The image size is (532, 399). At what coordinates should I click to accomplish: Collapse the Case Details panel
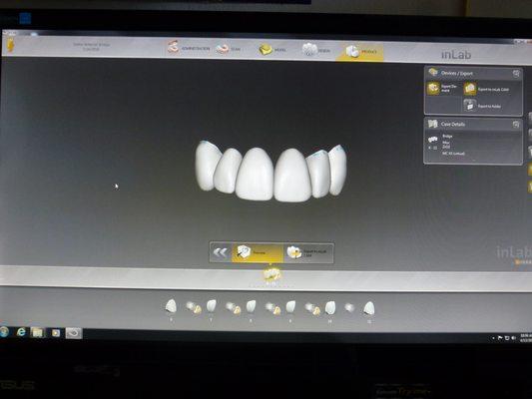(516, 125)
